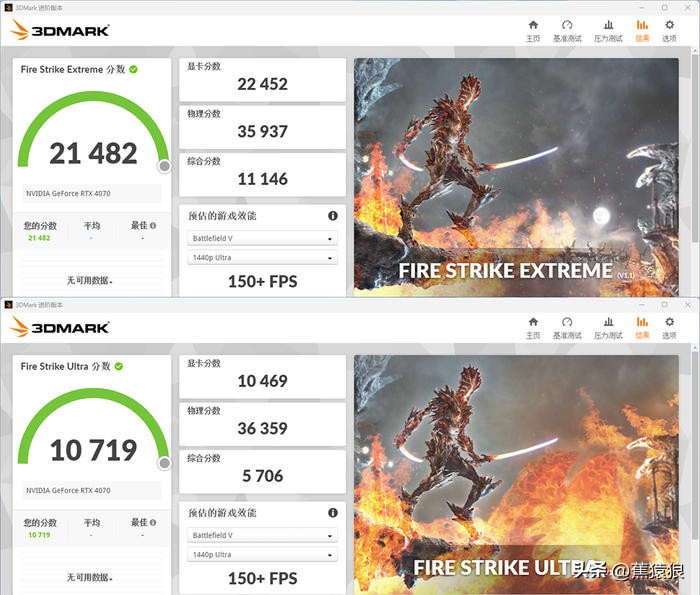Click info icon beside Fire Strike Ultra game performance
This screenshot has width=700, height=595.
333,512
